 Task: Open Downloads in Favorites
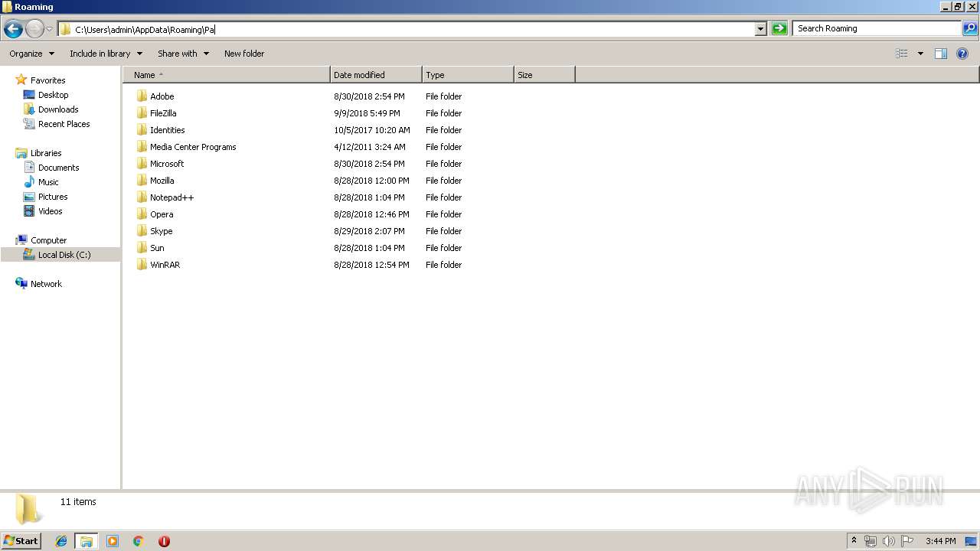point(58,109)
